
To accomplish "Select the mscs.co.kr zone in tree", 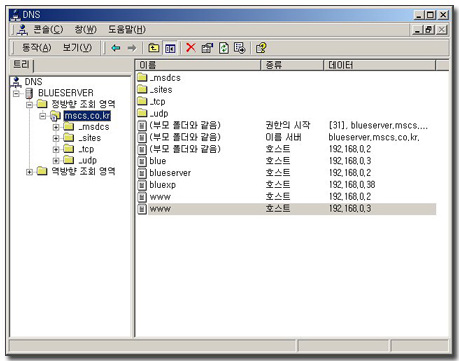I will tap(87, 116).
